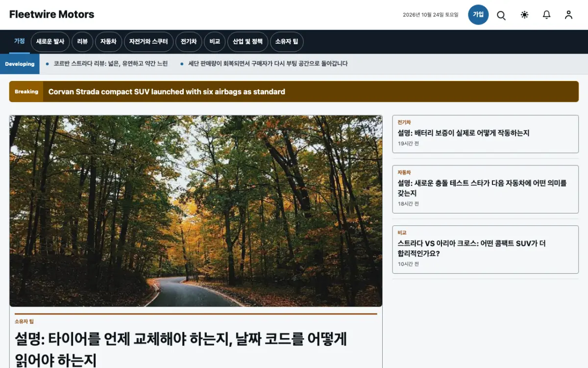588x368 pixels.
Task: Click the 비교 category label in sidebar card
Action: pos(402,233)
